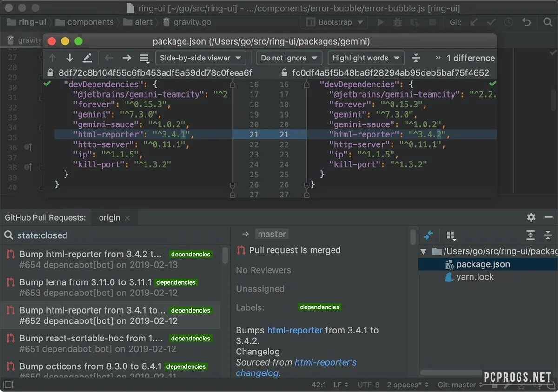Click dependencies label in PR details
Screen dimensions: 558x392
(x=319, y=307)
